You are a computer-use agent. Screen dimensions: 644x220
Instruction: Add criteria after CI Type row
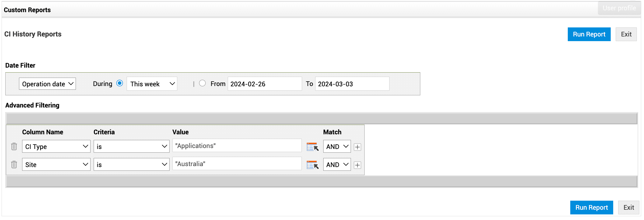pyautogui.click(x=357, y=147)
